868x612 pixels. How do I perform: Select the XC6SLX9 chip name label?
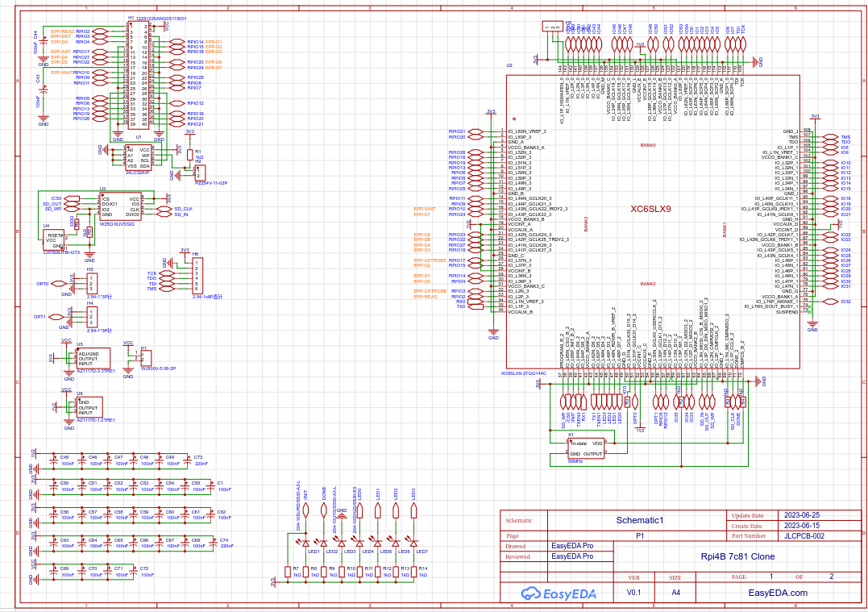pyautogui.click(x=650, y=209)
